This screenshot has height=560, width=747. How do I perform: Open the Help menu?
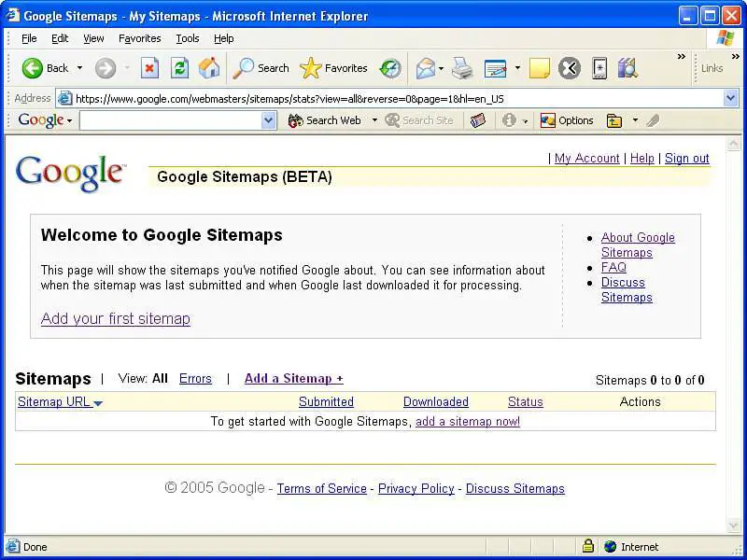point(224,38)
